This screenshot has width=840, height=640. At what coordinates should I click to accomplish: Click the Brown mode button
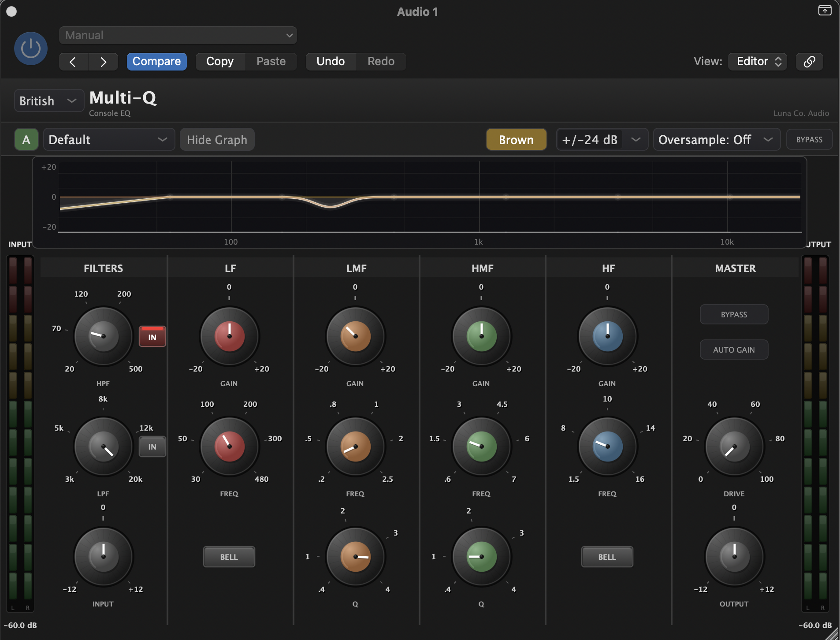[516, 140]
